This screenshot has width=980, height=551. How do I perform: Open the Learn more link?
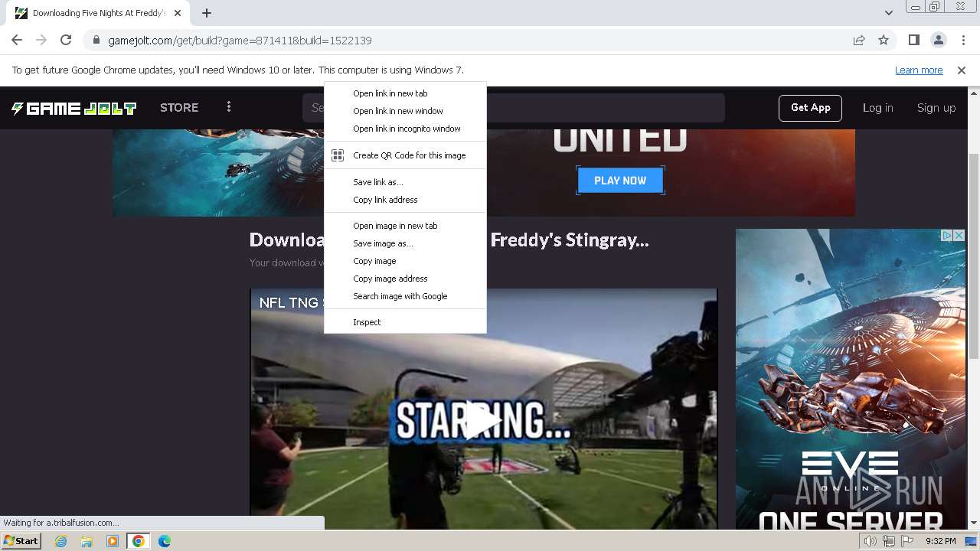point(919,70)
